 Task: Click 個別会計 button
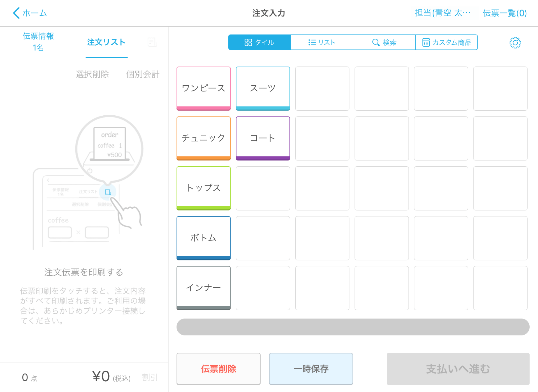[143, 74]
